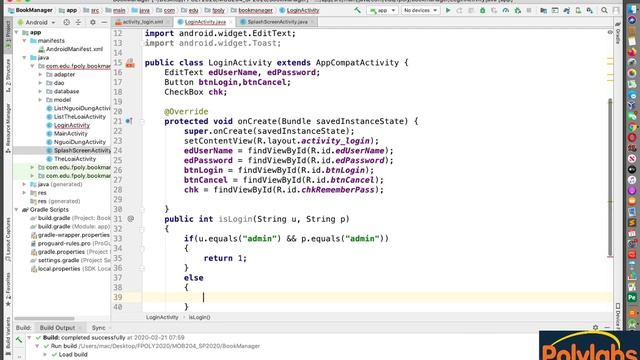Open the app run configuration dropdown

tap(382, 10)
